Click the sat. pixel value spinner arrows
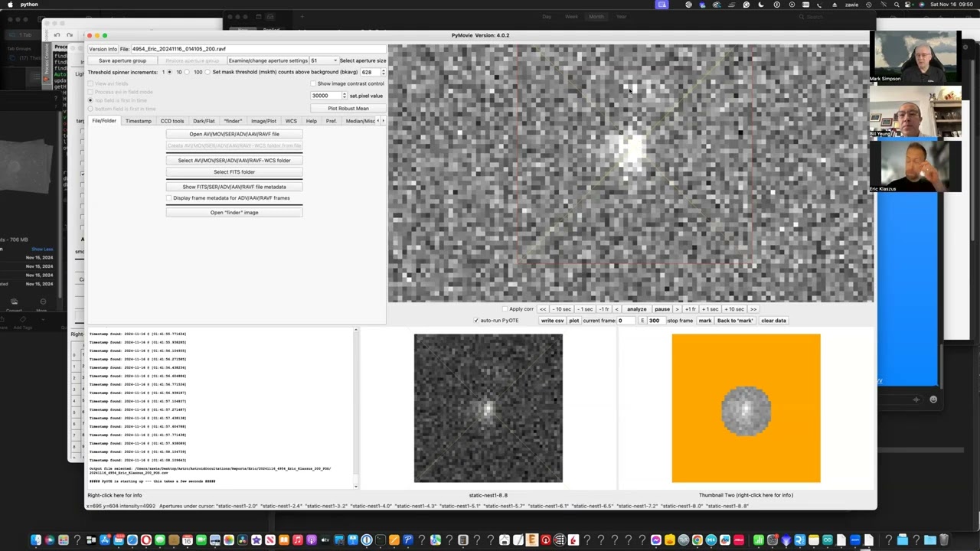Image resolution: width=980 pixels, height=551 pixels. coord(343,96)
